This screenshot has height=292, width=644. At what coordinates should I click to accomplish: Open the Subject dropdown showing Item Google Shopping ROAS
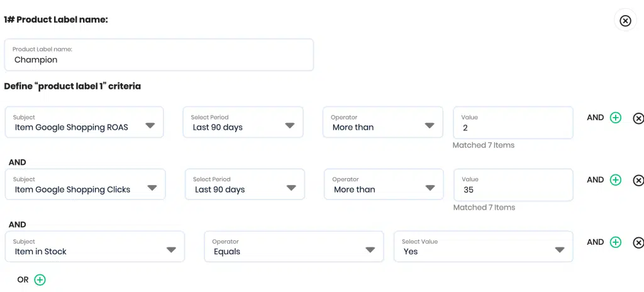pyautogui.click(x=84, y=122)
